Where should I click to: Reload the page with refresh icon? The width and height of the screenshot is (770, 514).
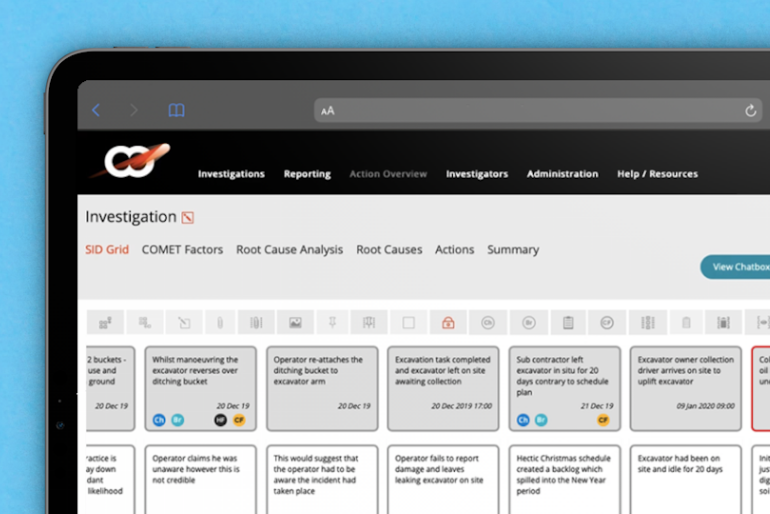tap(750, 111)
